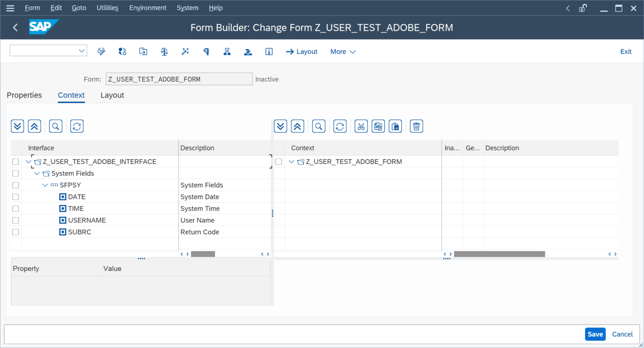This screenshot has width=644, height=348.
Task: Click the Check (balance scale) icon
Action: [x=164, y=52]
